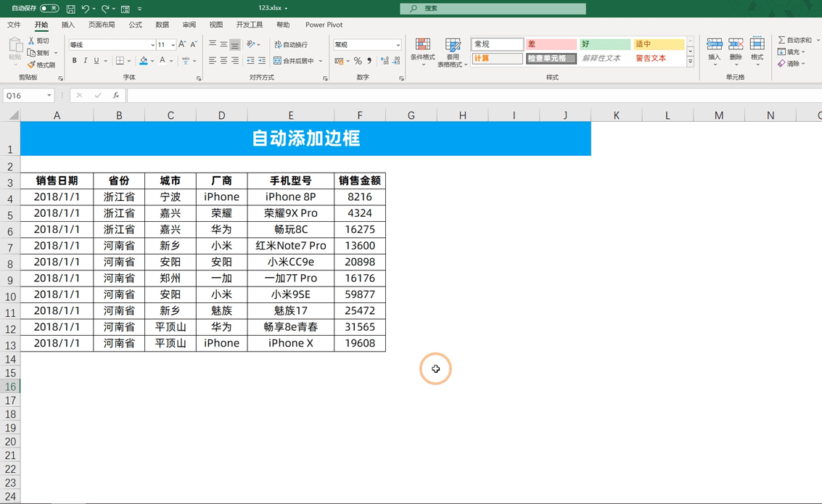822x504 pixels.
Task: Click the font color A icon
Action: coord(163,61)
